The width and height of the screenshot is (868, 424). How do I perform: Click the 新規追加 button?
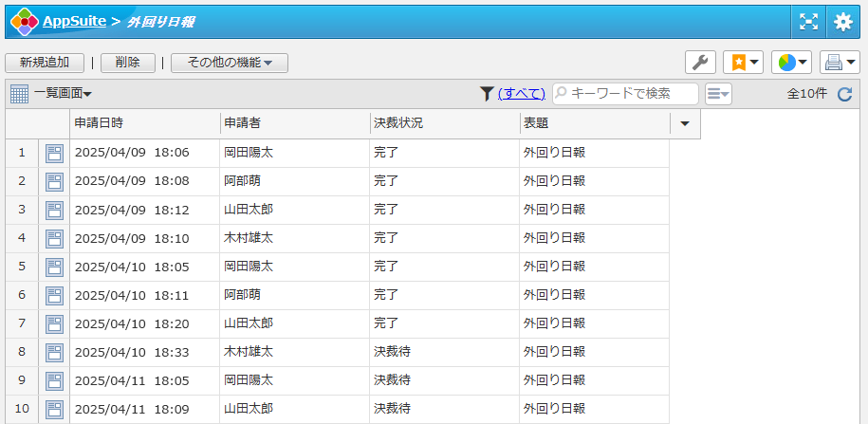[45, 63]
